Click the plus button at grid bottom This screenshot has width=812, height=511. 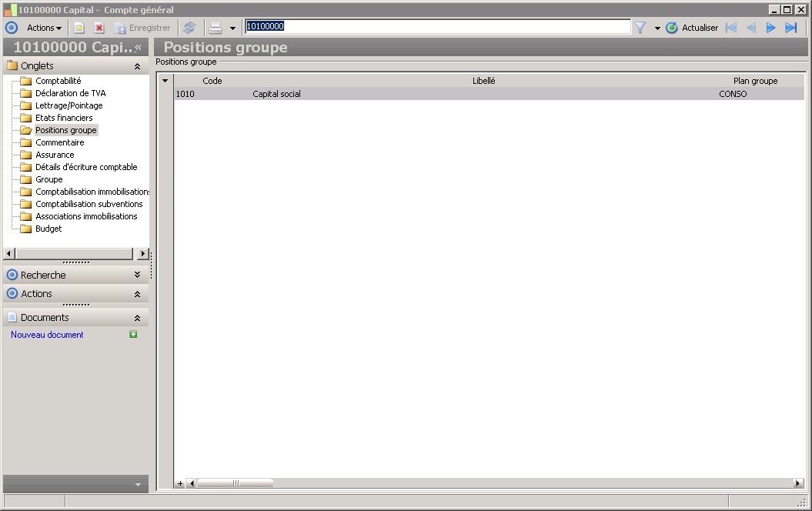(179, 483)
